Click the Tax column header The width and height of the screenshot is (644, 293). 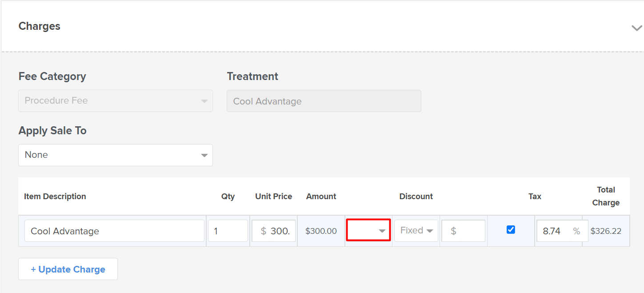[535, 196]
